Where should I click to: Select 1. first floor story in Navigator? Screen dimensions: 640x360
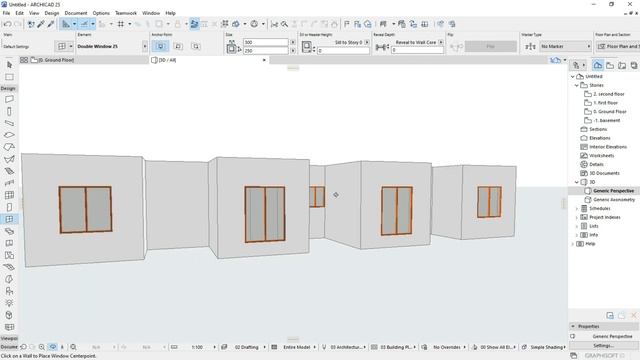coord(605,103)
